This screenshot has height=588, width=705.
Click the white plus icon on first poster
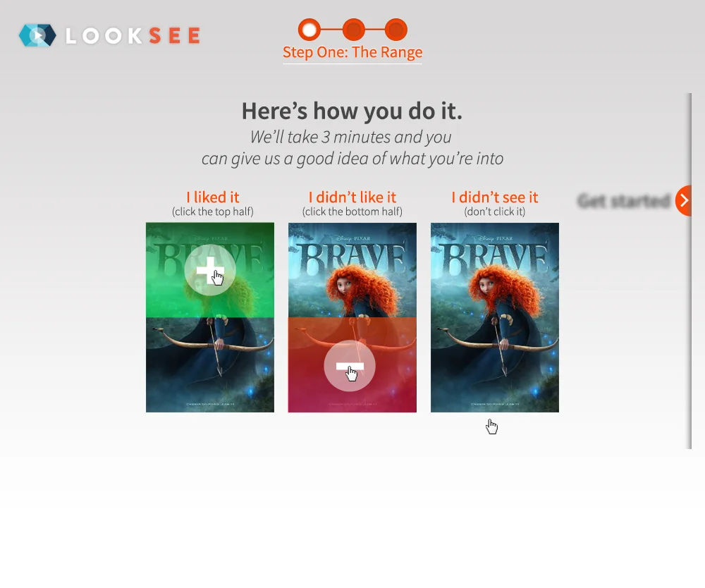point(210,270)
